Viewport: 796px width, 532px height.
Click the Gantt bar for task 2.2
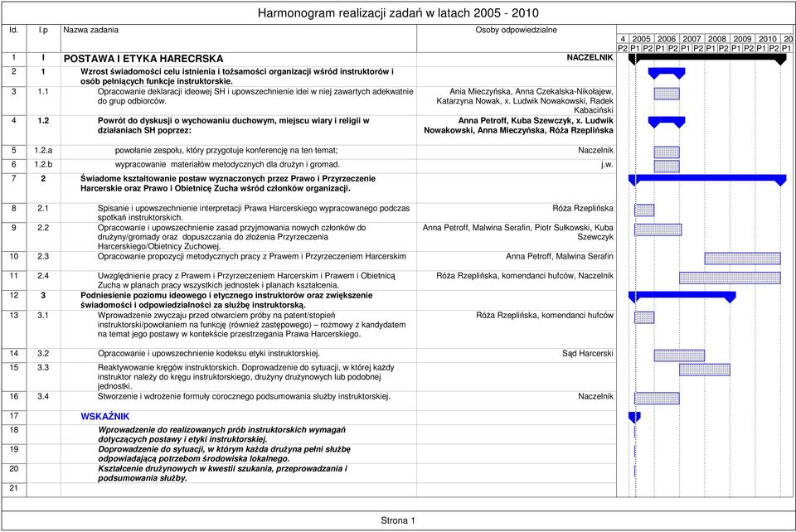coord(658,230)
